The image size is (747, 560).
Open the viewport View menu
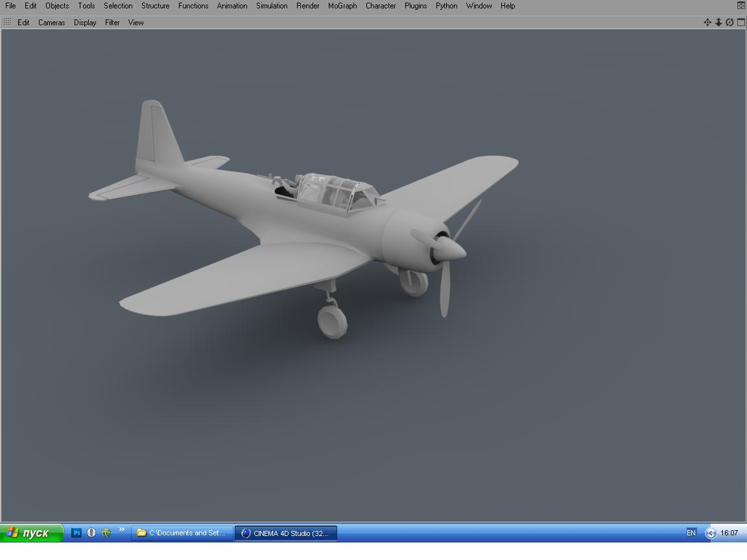(136, 23)
